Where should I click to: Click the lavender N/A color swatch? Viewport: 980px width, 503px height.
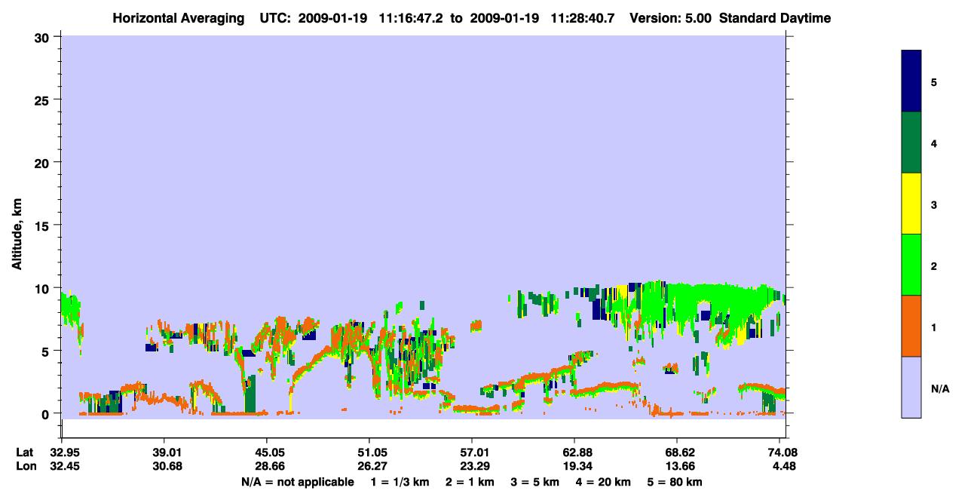click(x=911, y=387)
